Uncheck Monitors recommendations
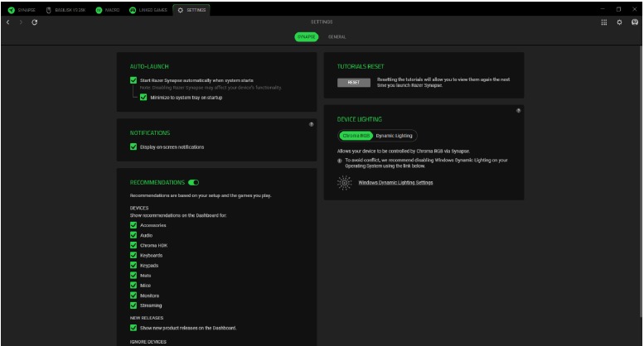644x346 pixels. pyautogui.click(x=133, y=296)
